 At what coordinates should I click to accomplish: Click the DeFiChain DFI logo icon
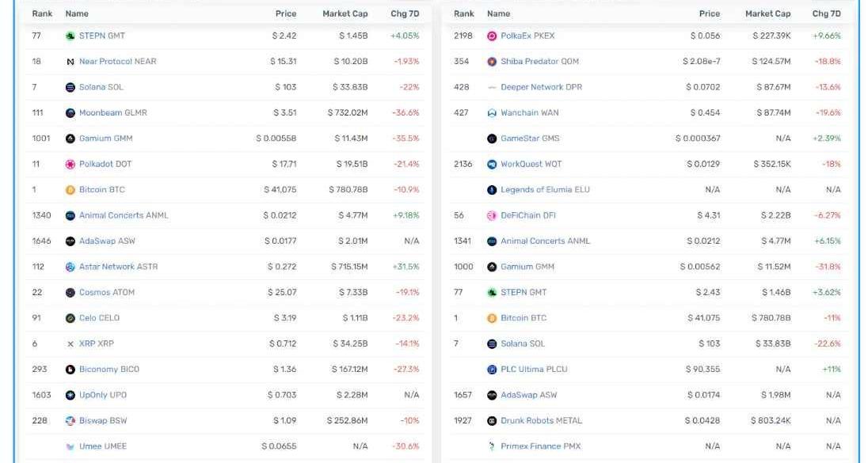pyautogui.click(x=492, y=216)
